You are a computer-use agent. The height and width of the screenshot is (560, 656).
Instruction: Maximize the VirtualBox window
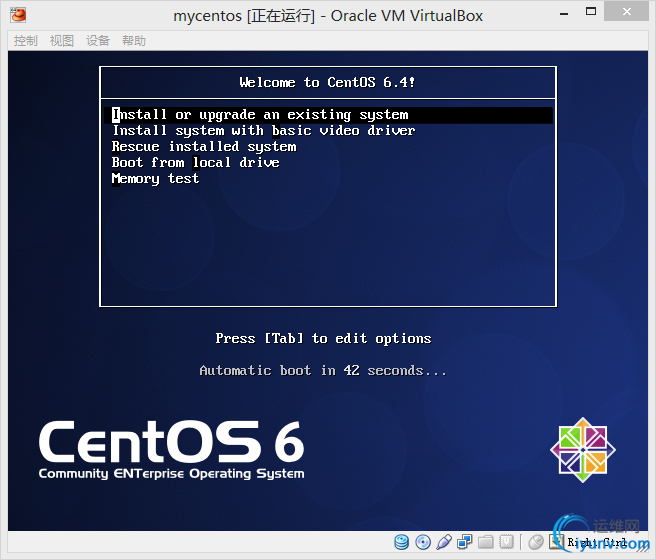[591, 12]
